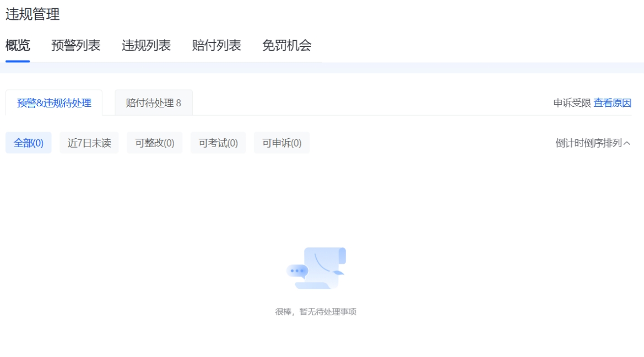Click the 申诉受限 status label
Viewport: 644px width, 357px height.
572,103
